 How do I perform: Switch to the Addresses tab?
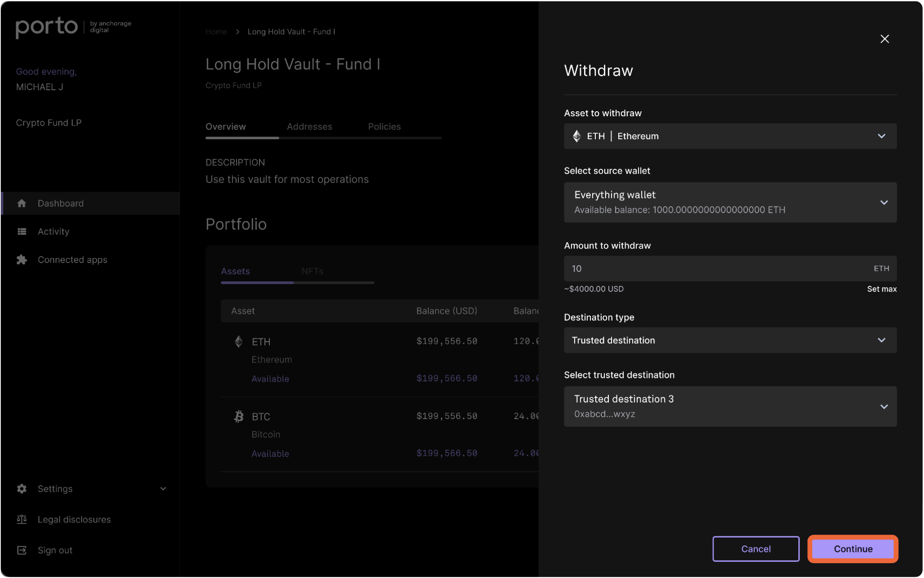[309, 127]
